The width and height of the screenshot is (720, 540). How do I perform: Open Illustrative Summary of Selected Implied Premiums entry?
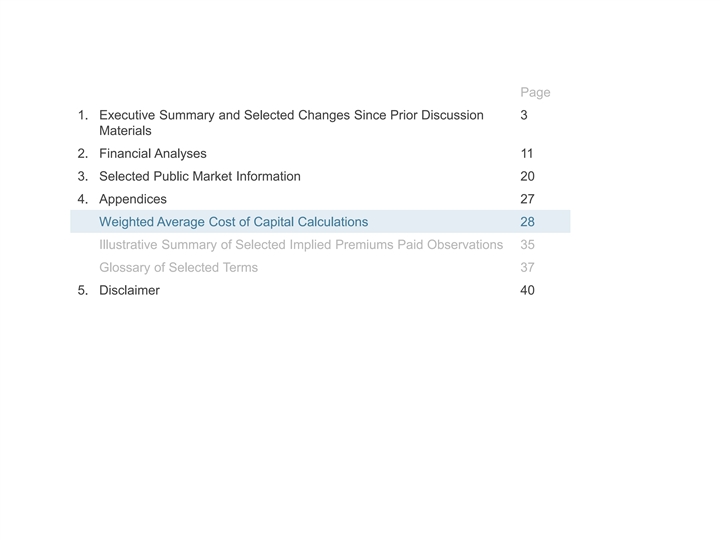point(300,245)
